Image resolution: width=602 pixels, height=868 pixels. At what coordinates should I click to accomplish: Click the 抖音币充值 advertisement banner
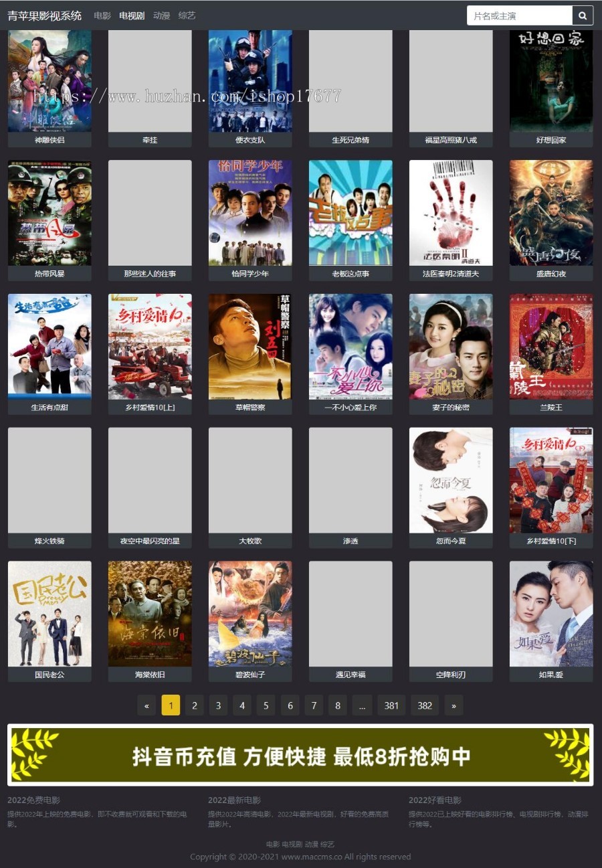click(300, 755)
